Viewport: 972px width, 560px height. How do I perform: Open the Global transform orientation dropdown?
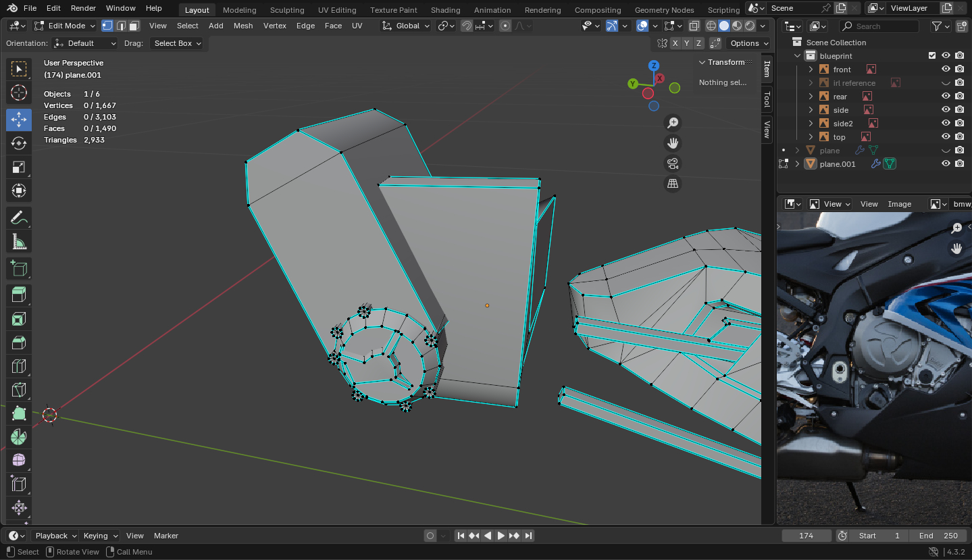405,26
